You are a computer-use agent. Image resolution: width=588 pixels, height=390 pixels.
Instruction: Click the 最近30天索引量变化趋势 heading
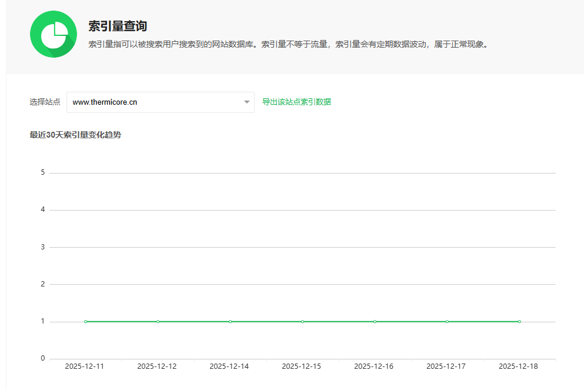tap(75, 135)
